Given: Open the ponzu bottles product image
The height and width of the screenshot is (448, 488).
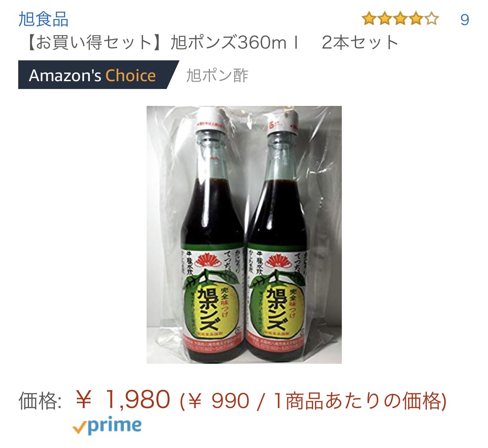Looking at the screenshot, I should point(244,234).
